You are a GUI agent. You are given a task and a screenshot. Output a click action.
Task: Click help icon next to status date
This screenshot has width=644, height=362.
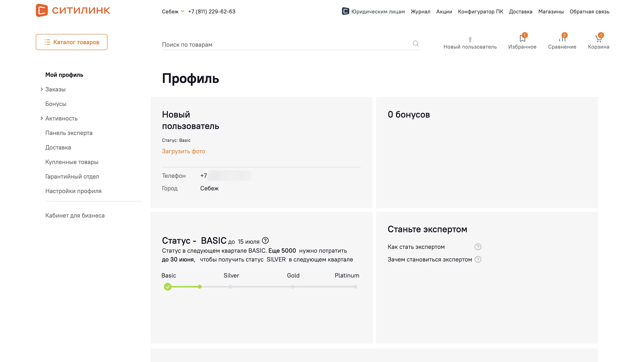point(265,241)
